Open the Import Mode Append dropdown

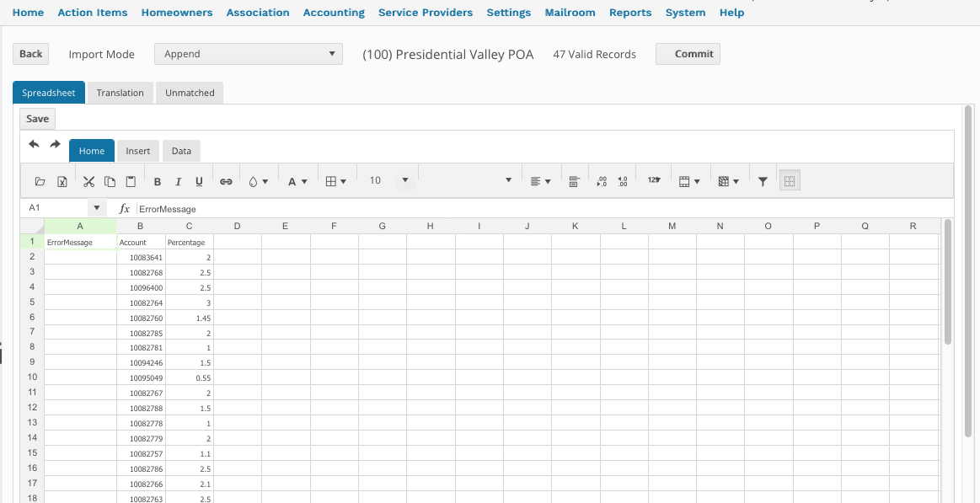coord(248,54)
